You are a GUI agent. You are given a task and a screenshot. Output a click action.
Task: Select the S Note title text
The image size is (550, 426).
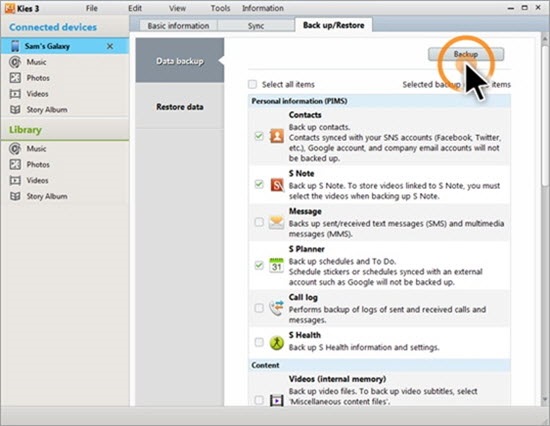[301, 173]
